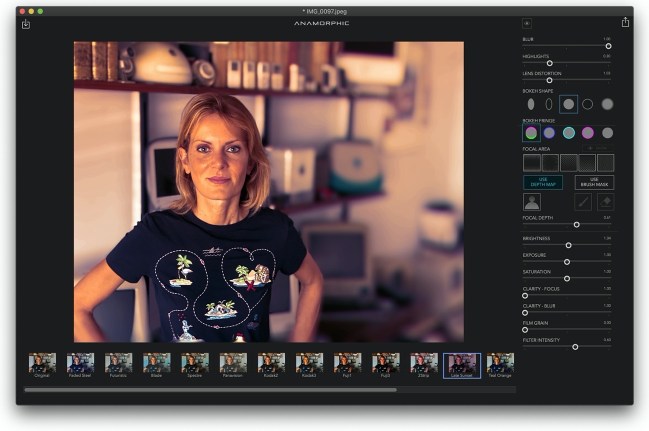
Task: Enable Use Brush Mask mode
Action: click(594, 182)
